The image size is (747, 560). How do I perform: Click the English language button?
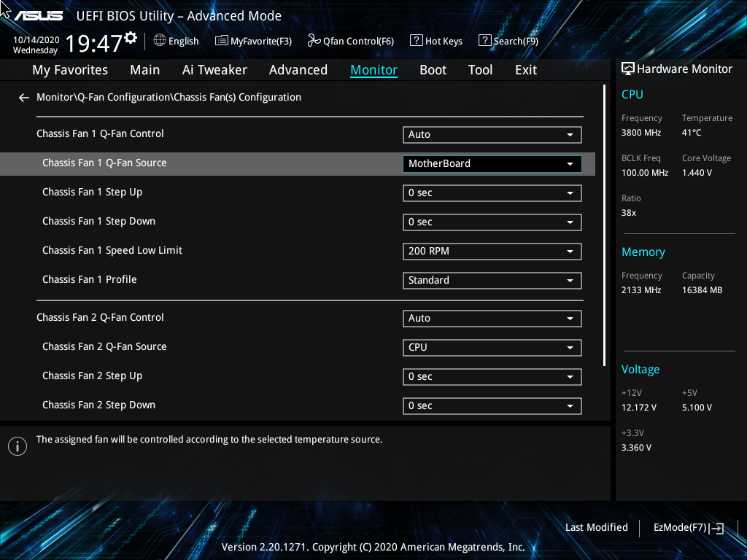click(177, 41)
